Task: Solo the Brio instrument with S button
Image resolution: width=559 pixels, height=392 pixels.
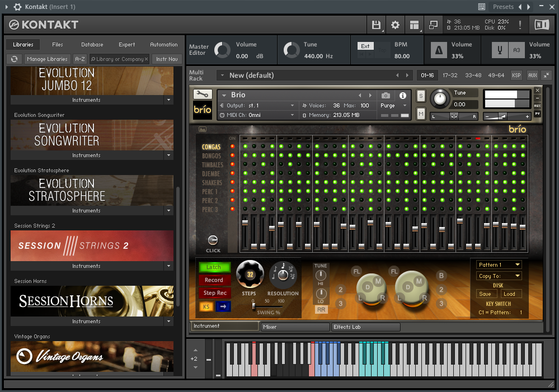Action: point(421,96)
